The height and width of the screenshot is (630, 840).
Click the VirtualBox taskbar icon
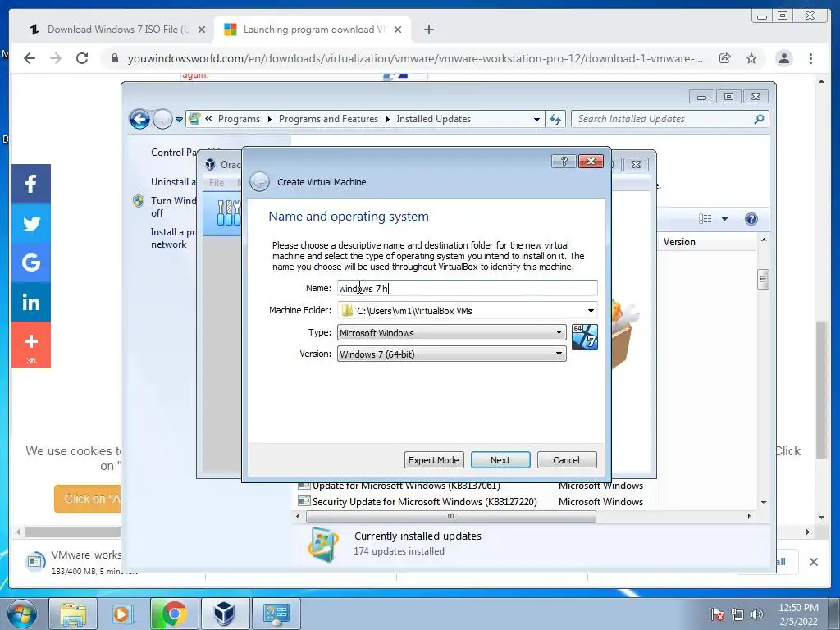[225, 614]
